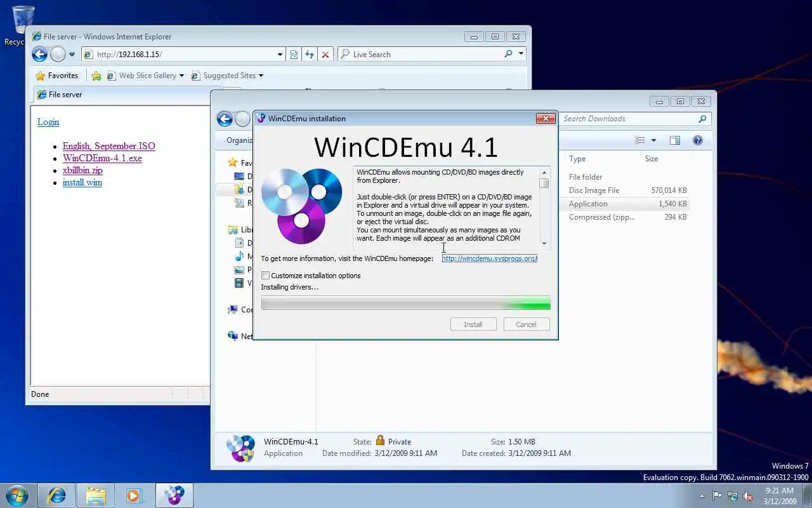Click the Back button in Explorer window

tap(224, 119)
